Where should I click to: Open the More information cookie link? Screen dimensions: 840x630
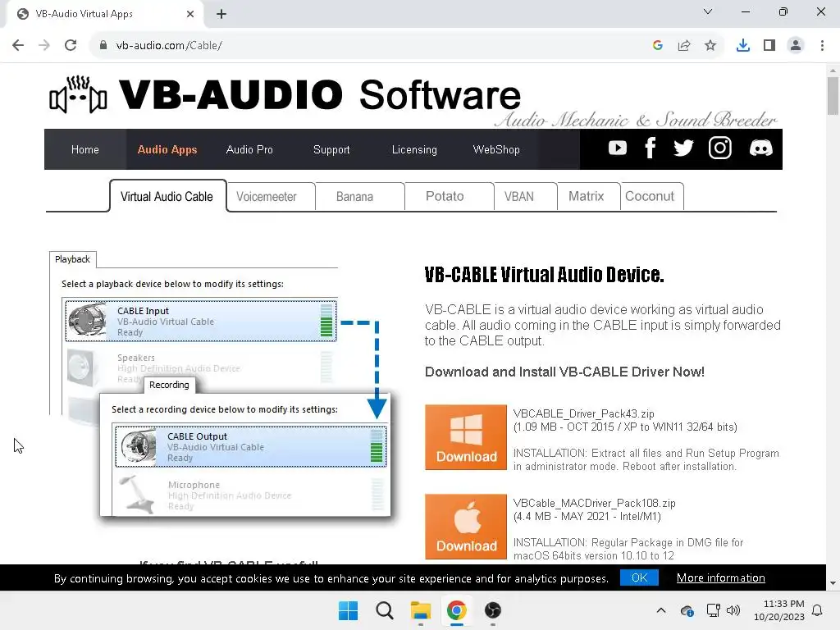[720, 577]
